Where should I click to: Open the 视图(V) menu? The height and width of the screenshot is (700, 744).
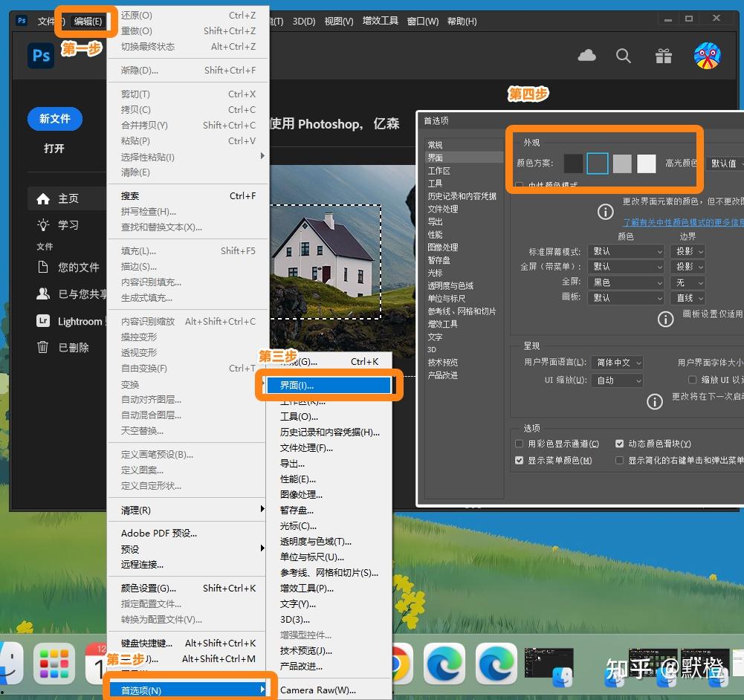pos(339,22)
